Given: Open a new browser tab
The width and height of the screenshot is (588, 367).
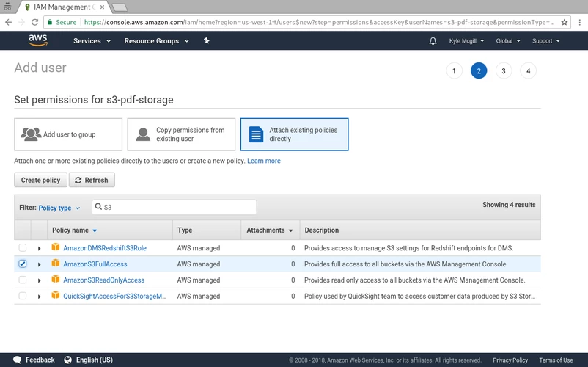Looking at the screenshot, I should coord(120,7).
